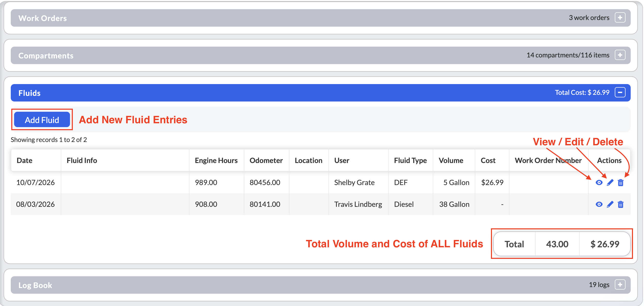
Task: Select the Location column header
Action: pyautogui.click(x=308, y=160)
